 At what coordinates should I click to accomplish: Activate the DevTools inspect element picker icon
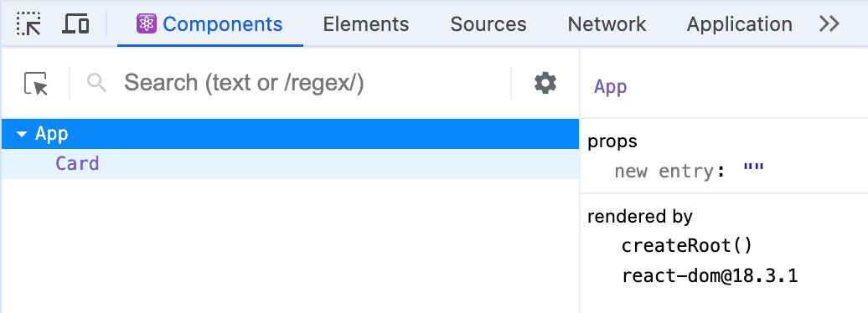28,24
